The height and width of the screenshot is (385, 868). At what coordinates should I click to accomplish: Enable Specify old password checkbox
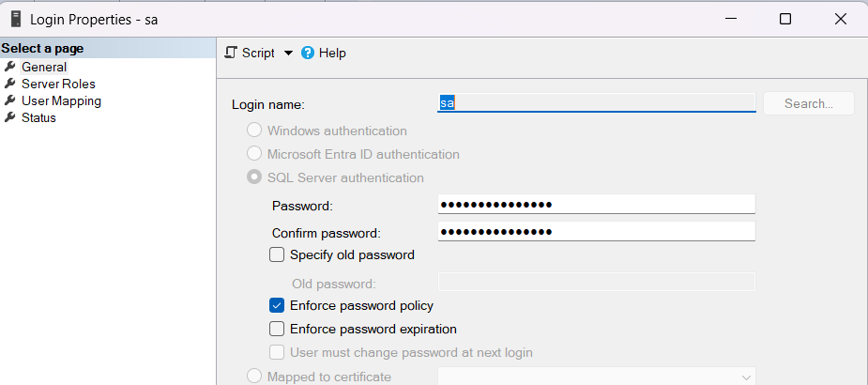click(x=277, y=254)
